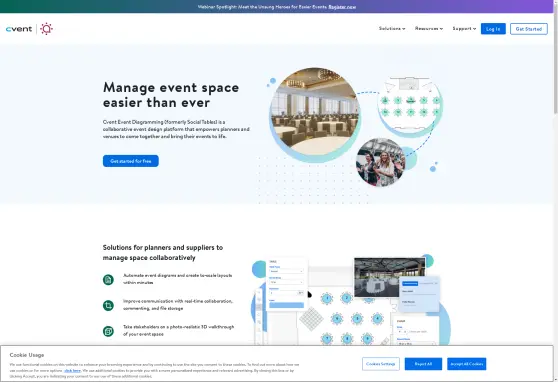
Task: Expand the Support dropdown menu
Action: coord(464,28)
